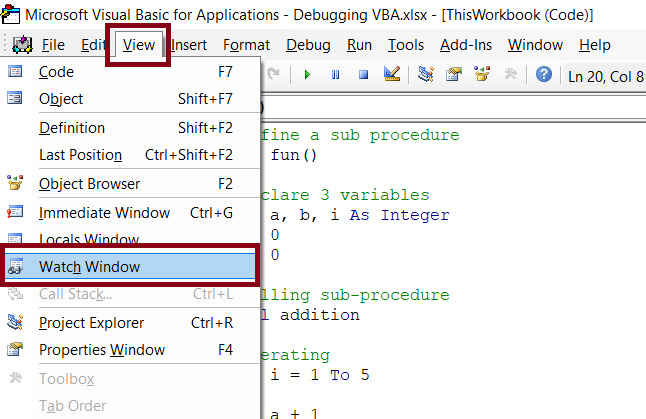Open the Window menu

click(x=535, y=45)
